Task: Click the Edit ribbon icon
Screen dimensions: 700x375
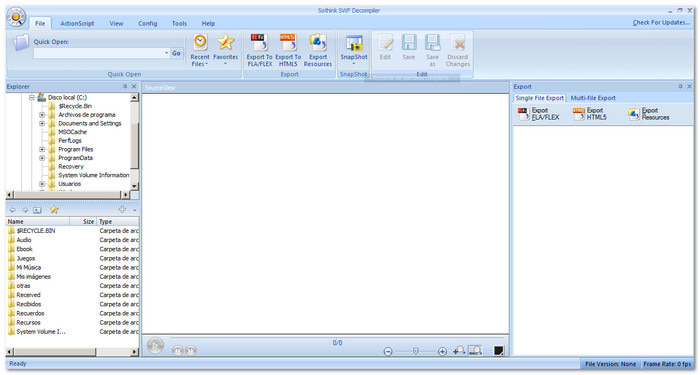Action: coord(385,47)
